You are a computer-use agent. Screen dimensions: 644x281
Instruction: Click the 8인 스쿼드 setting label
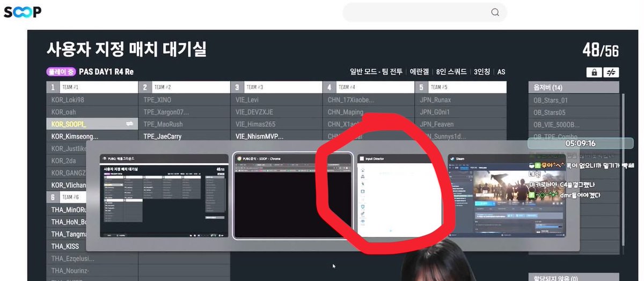click(x=452, y=72)
